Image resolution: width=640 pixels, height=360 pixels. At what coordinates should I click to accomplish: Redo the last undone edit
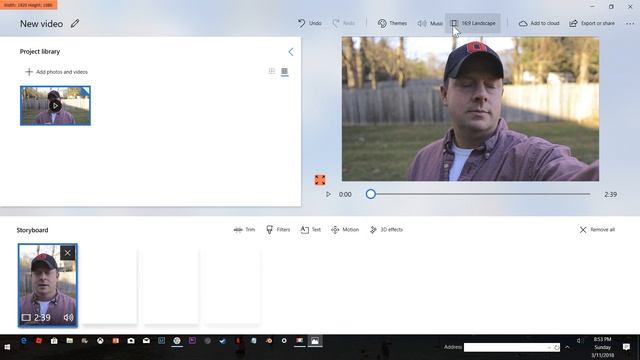click(344, 23)
